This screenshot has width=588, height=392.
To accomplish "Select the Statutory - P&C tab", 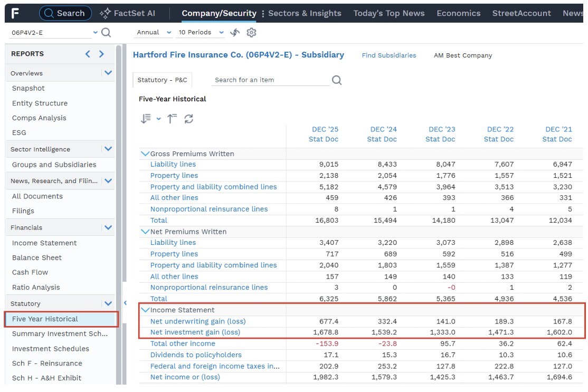I will tap(163, 80).
